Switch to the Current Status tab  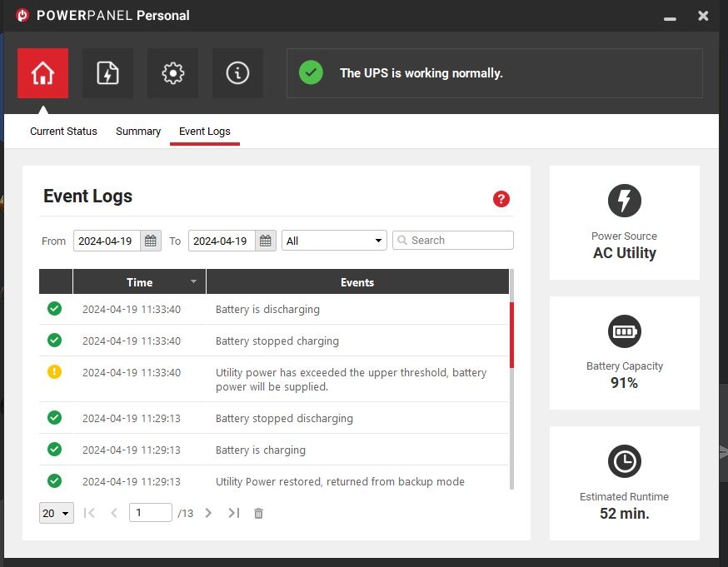63,132
